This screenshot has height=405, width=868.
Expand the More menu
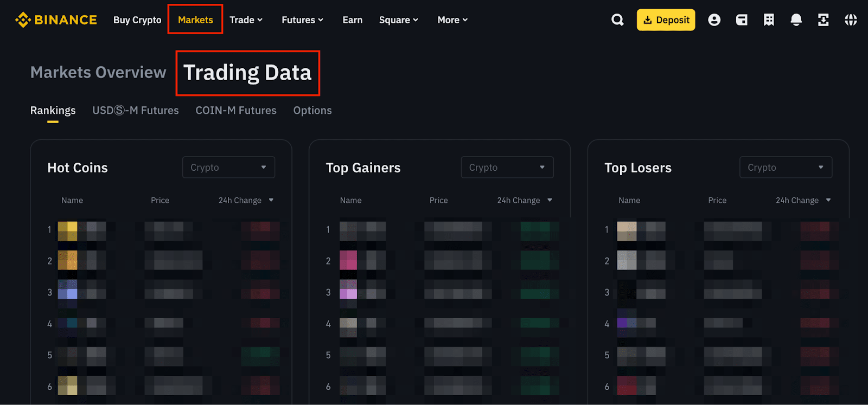pos(452,20)
